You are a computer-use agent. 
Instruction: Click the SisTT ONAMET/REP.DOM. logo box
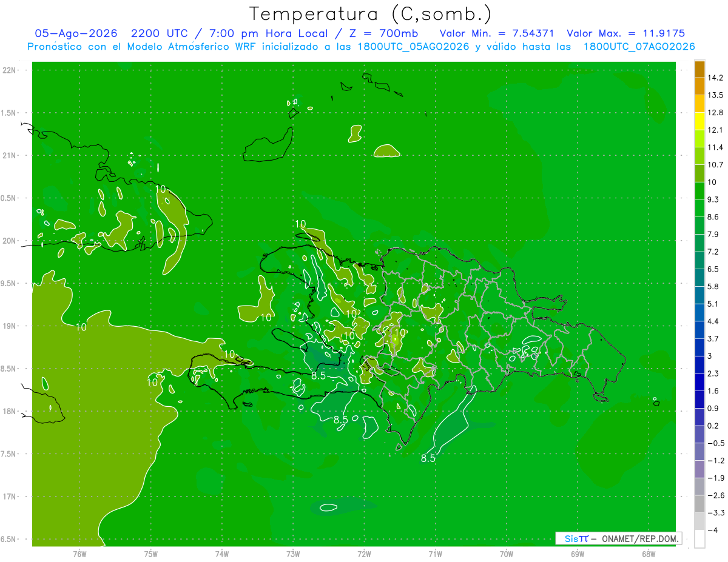(x=618, y=538)
